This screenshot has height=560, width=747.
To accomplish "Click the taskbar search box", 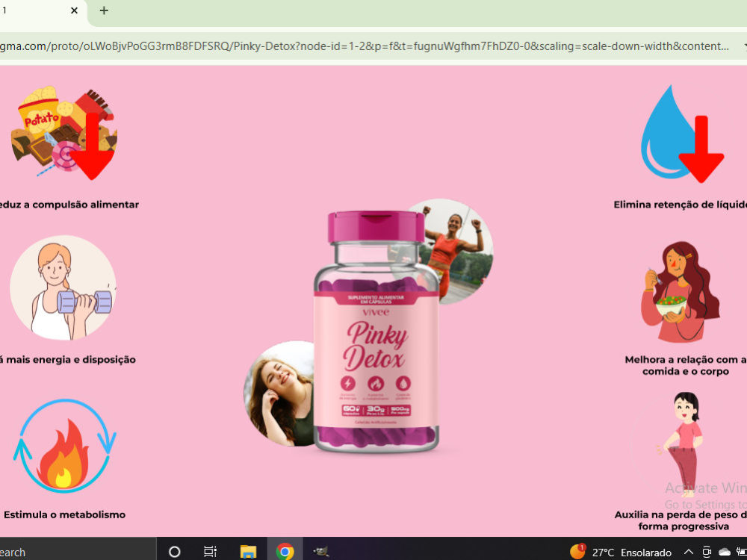I will [x=78, y=549].
